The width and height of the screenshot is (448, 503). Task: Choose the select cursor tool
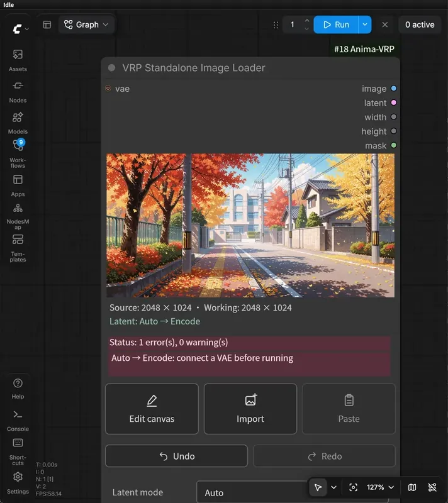click(x=318, y=487)
